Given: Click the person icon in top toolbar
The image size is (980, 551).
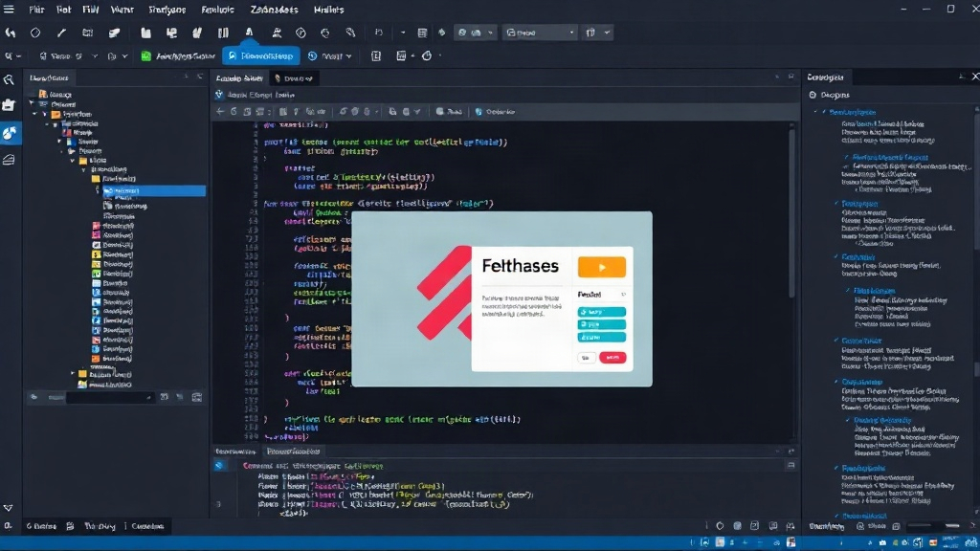Looking at the screenshot, I should click(277, 33).
